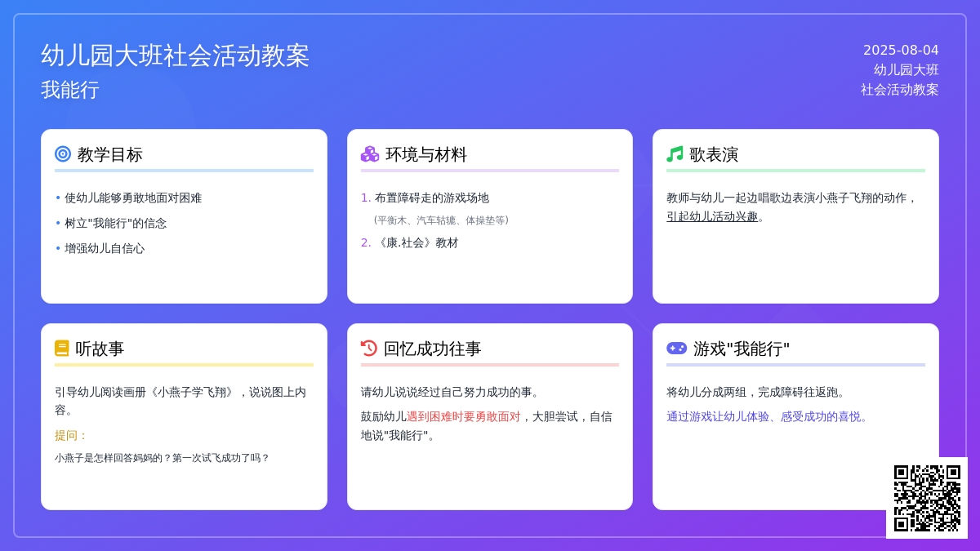The image size is (980, 551).
Task: Click the bullet 使幼儿能够勇敢地面对困难
Action: [x=133, y=198]
